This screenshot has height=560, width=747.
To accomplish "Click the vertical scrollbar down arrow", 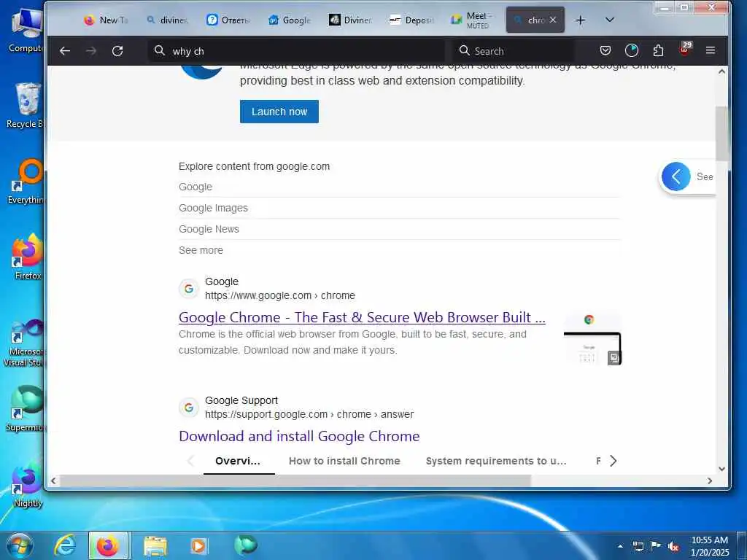I will (x=721, y=469).
